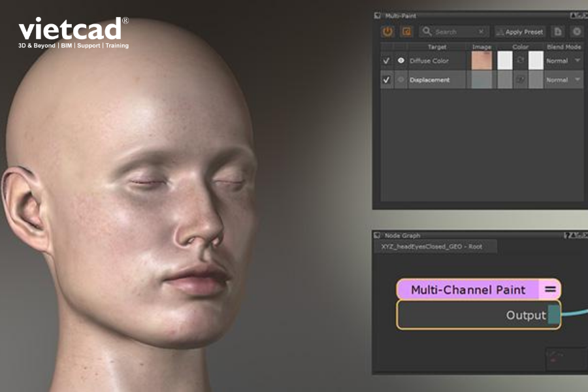Viewport: 588px width, 392px height.
Task: Uncheck the Displacement checkbox
Action: (386, 80)
